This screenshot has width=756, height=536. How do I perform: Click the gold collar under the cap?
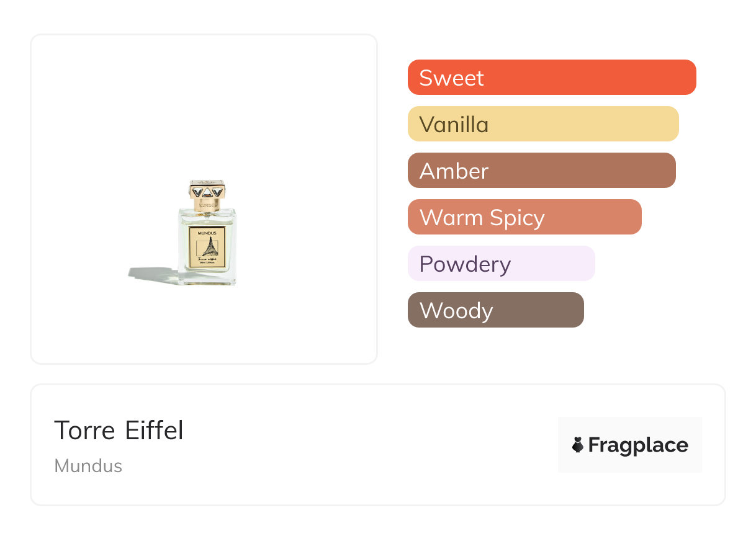click(x=207, y=203)
